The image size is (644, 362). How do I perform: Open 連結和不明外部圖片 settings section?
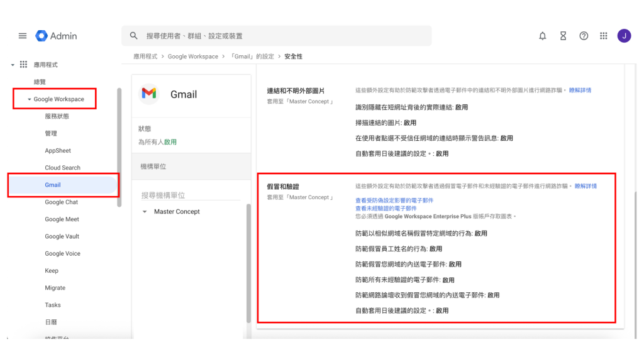(x=296, y=91)
